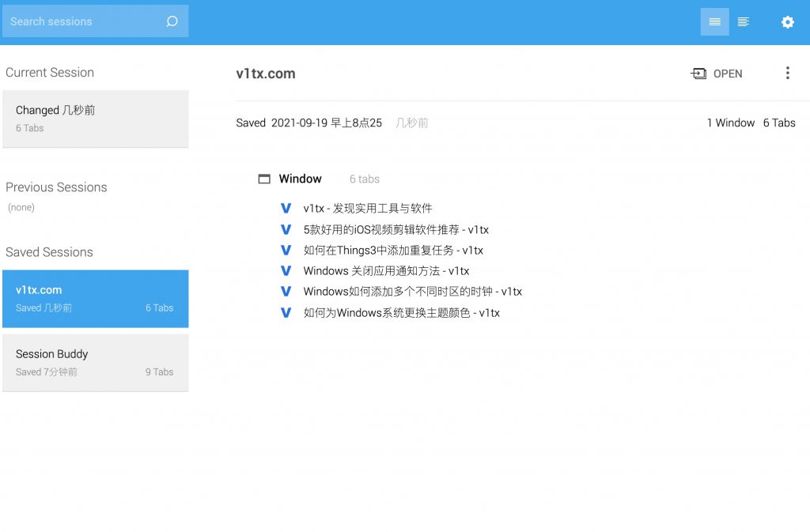
Task: Click the Previous Sessions heading
Action: pos(56,187)
